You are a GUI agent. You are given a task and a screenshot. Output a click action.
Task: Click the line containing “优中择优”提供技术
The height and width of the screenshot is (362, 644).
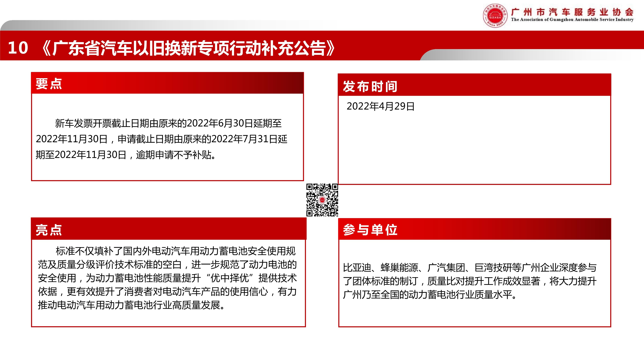(x=167, y=278)
